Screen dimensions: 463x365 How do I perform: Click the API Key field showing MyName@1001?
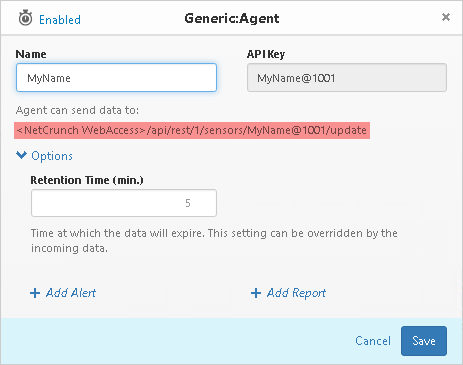[x=347, y=78]
